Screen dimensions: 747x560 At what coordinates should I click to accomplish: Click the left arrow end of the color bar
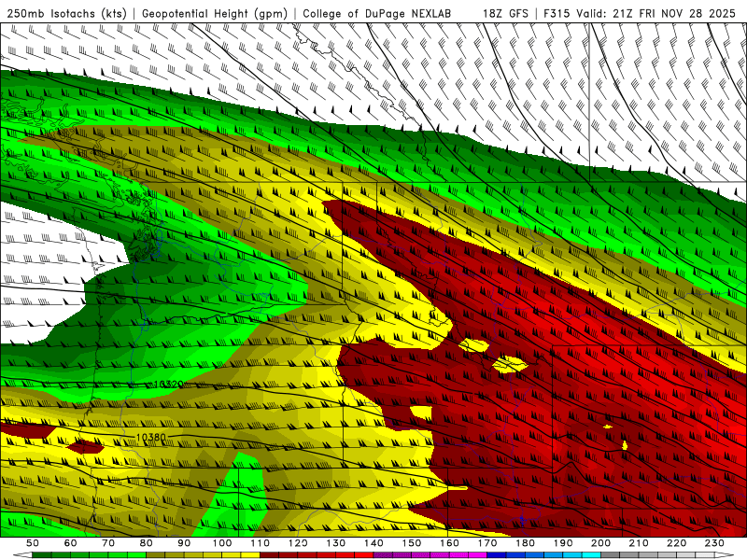coord(22,555)
